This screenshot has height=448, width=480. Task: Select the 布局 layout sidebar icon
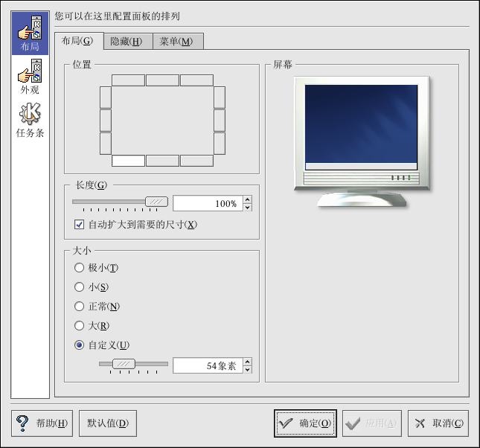(x=30, y=33)
